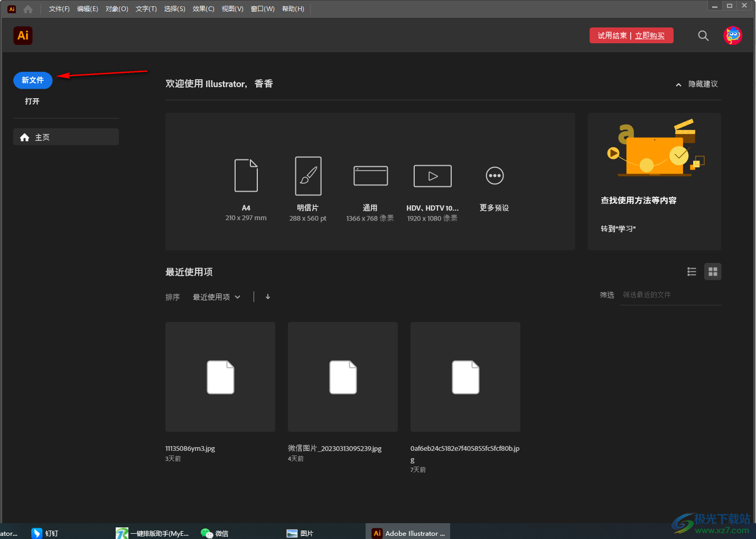Click the 转到"学习" link

pyautogui.click(x=618, y=229)
